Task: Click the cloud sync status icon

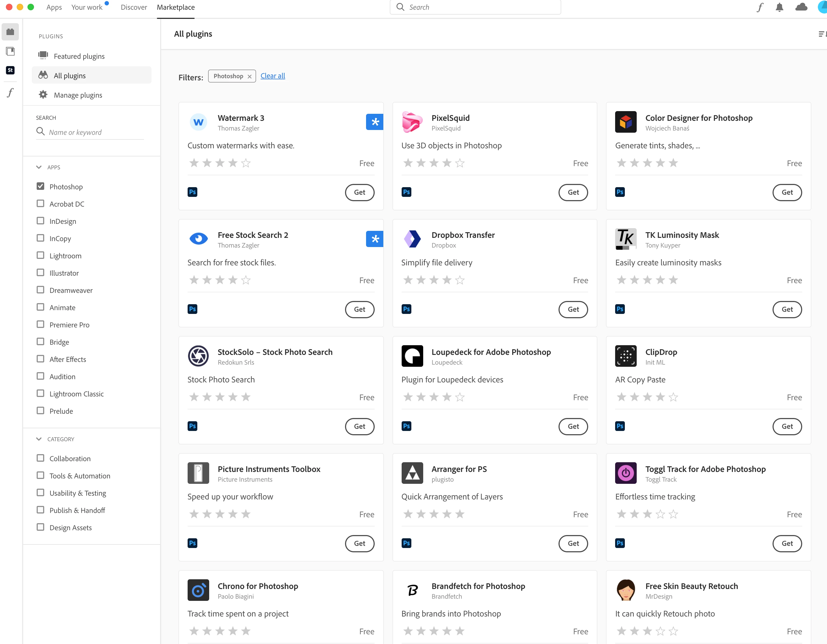Action: point(801,7)
